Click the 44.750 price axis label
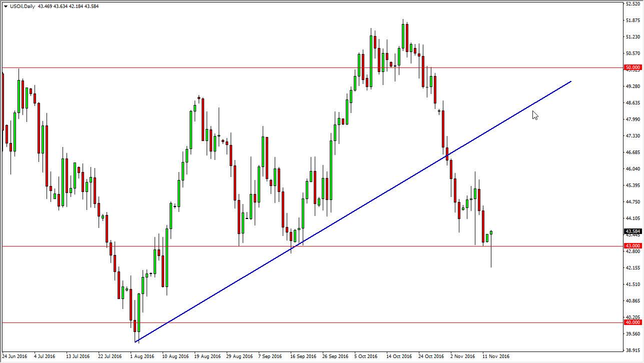 (x=633, y=202)
